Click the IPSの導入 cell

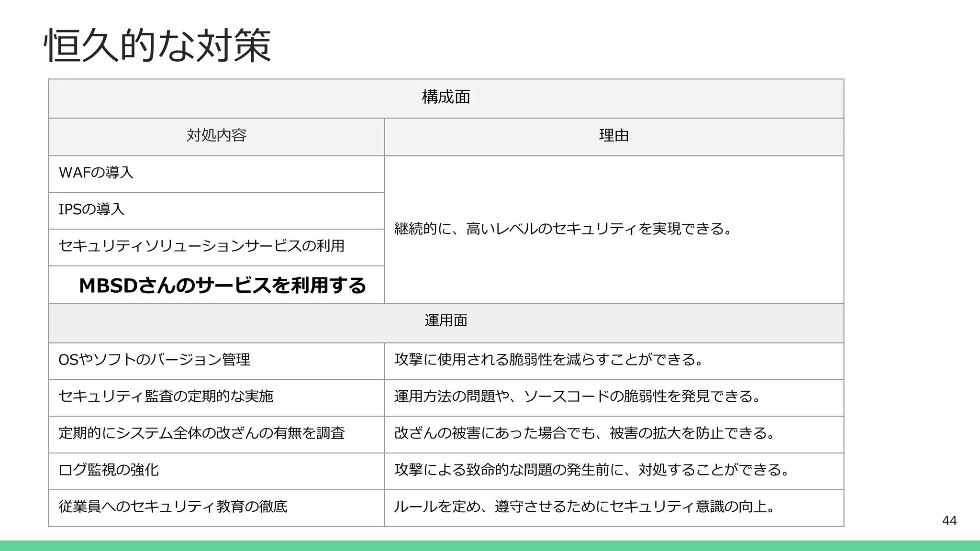[x=216, y=211]
